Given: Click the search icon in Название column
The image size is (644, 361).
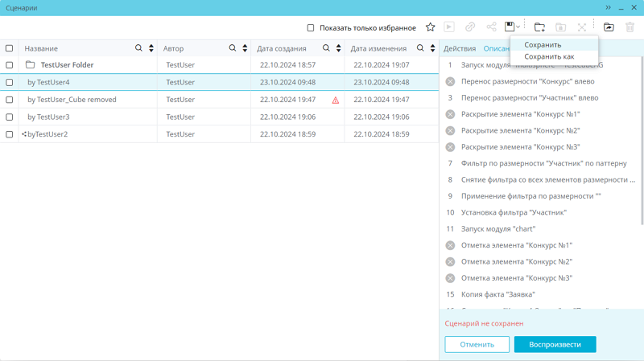Looking at the screenshot, I should pos(139,48).
